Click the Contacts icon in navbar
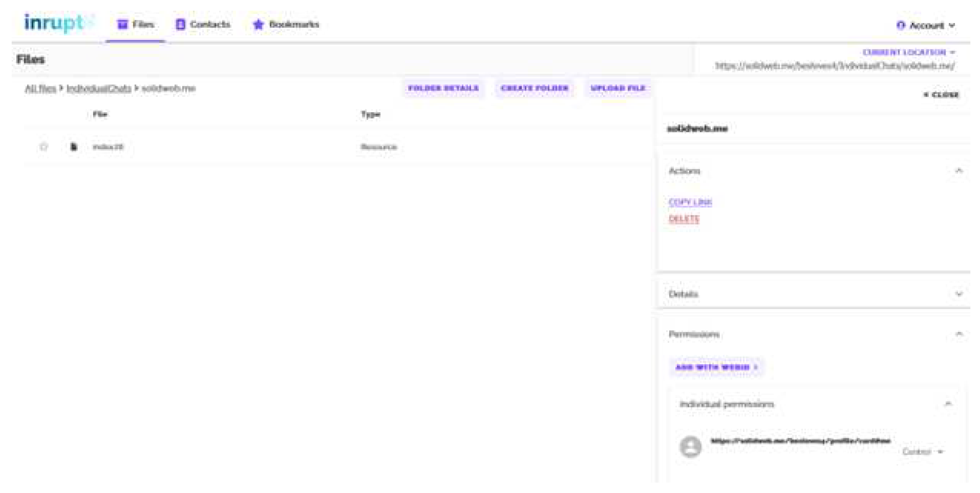This screenshot has width=980, height=493. (x=180, y=24)
